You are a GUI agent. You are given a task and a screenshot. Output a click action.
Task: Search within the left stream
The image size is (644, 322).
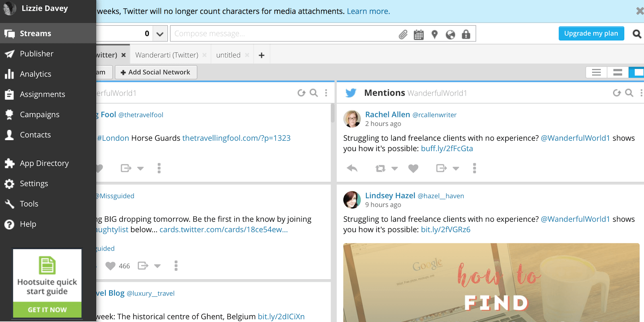pyautogui.click(x=314, y=93)
